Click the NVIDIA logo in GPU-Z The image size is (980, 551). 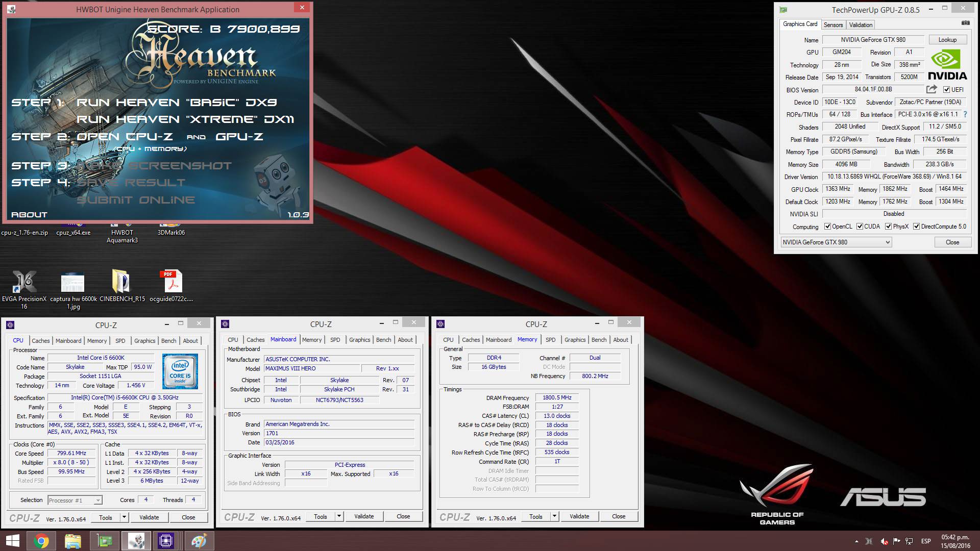pyautogui.click(x=947, y=65)
